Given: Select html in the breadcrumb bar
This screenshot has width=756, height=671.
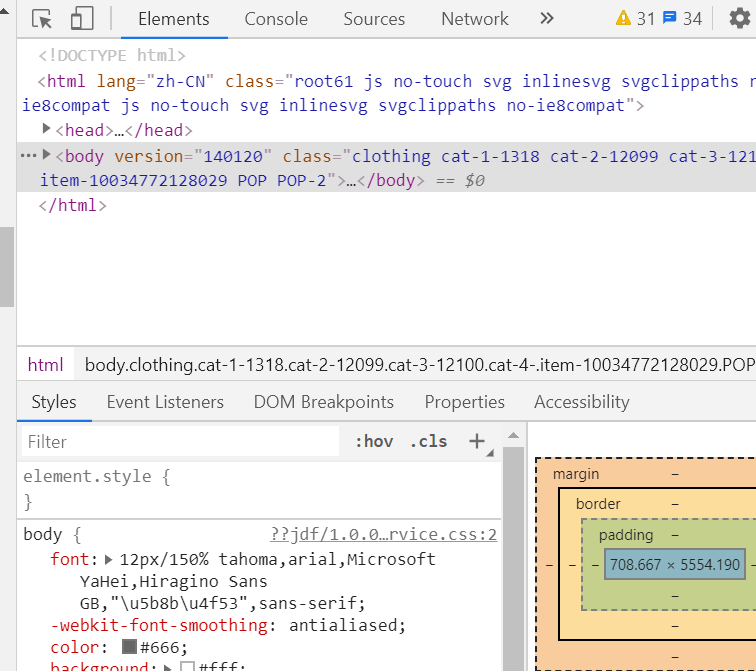Looking at the screenshot, I should point(45,365).
